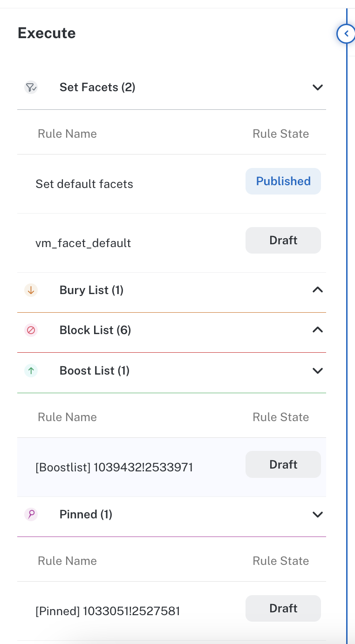The image size is (355, 644).
Task: Click the Draft state for the Pinned rule
Action: [x=283, y=608]
